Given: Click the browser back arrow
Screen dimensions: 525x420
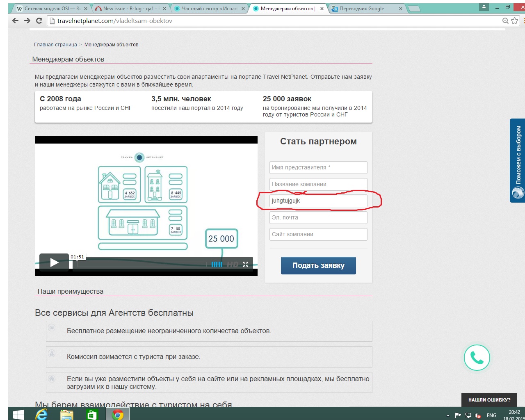Looking at the screenshot, I should pos(16,21).
